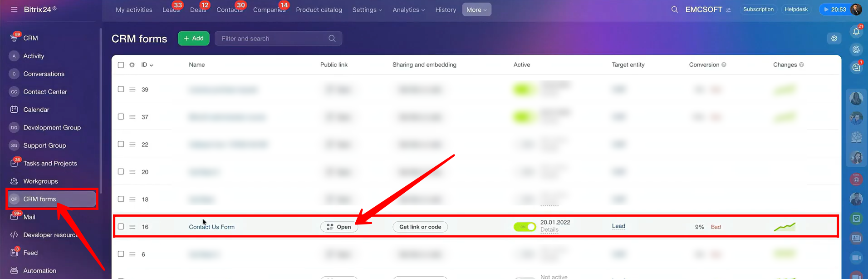
Task: Check the checkbox for form ID 16
Action: (121, 227)
